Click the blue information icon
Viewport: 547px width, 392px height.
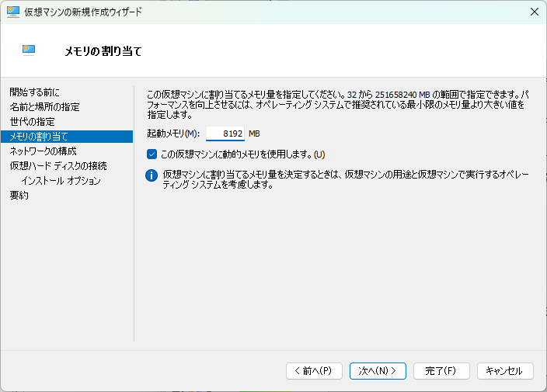coord(152,175)
